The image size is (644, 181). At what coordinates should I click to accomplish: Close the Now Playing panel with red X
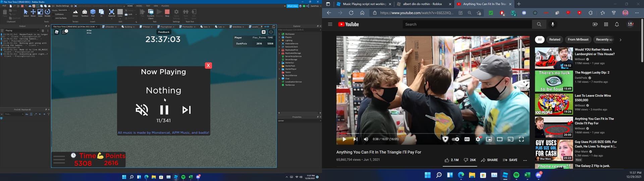(x=208, y=65)
